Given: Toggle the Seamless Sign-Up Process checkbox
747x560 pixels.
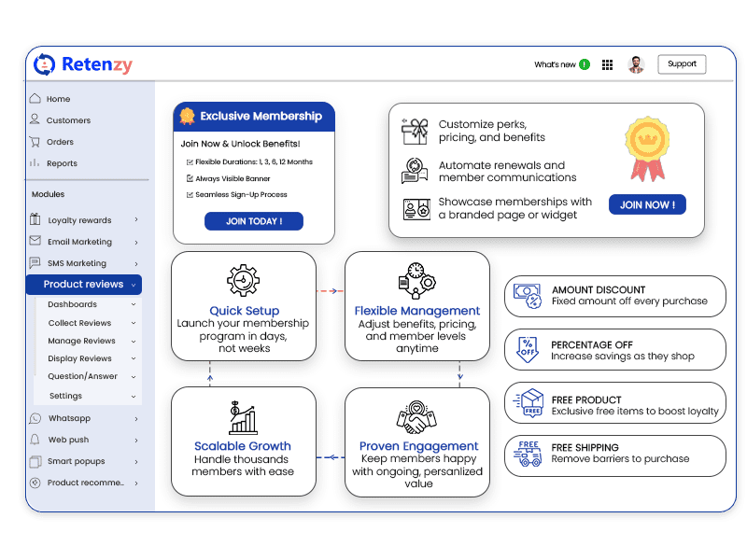Looking at the screenshot, I should coord(190,195).
